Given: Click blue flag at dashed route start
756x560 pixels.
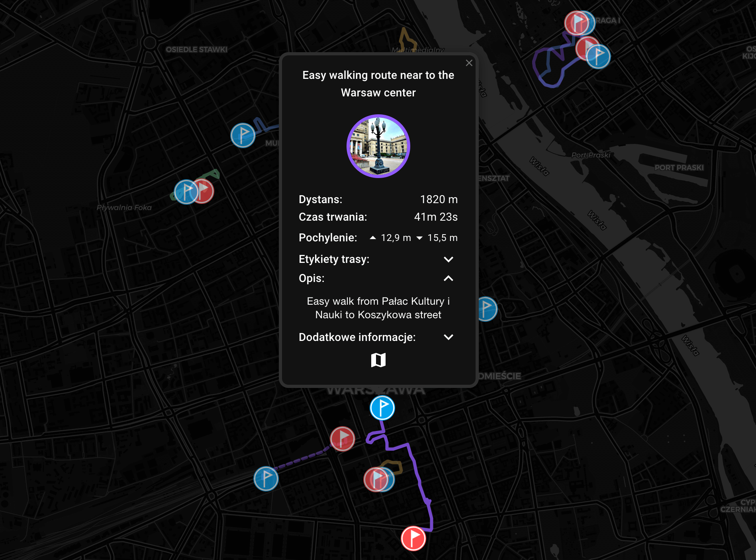Looking at the screenshot, I should pos(266,478).
